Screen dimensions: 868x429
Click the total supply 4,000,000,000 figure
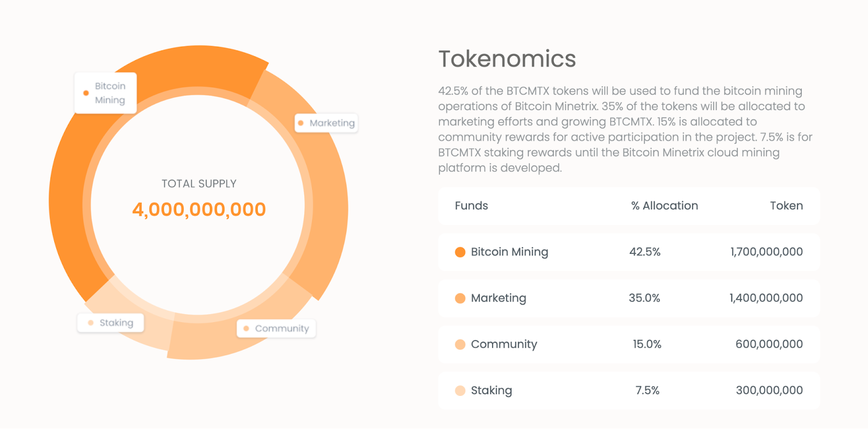coord(199,210)
